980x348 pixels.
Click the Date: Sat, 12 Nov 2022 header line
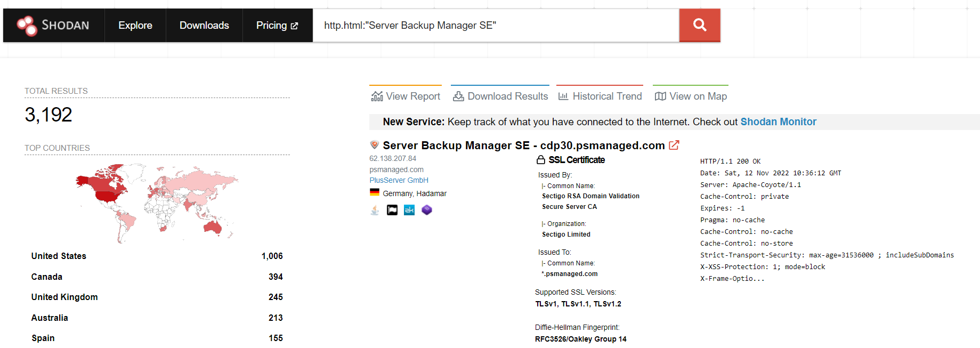[771, 173]
